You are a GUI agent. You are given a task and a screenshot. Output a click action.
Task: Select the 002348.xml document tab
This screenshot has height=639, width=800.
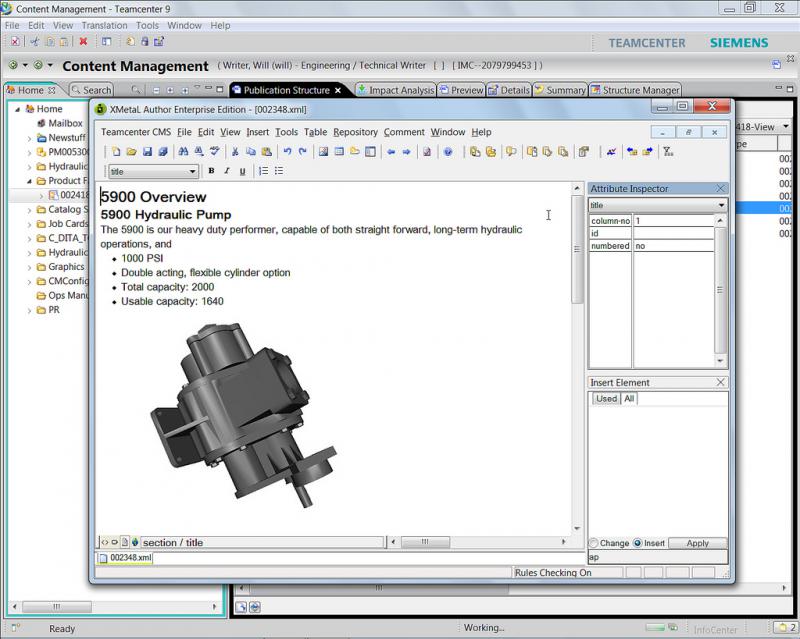click(126, 558)
